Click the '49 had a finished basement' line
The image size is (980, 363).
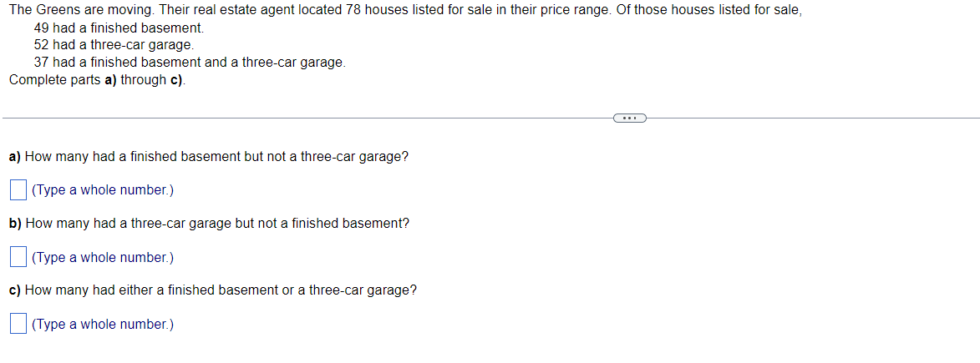[x=119, y=28]
